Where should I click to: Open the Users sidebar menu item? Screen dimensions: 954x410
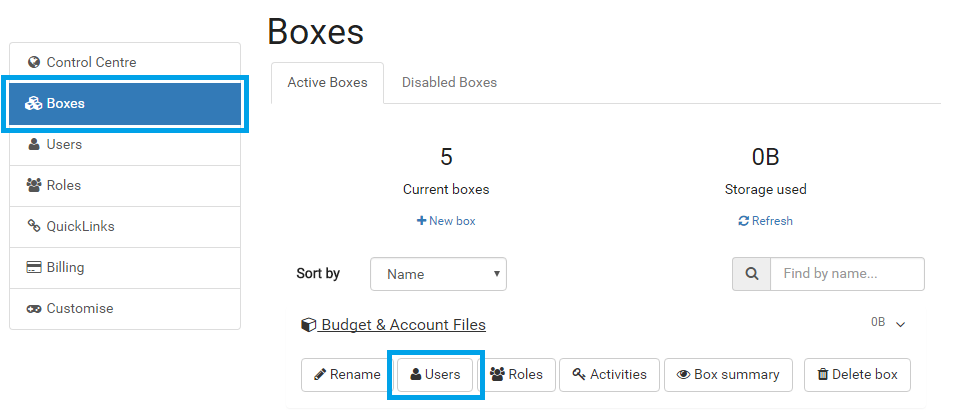125,144
